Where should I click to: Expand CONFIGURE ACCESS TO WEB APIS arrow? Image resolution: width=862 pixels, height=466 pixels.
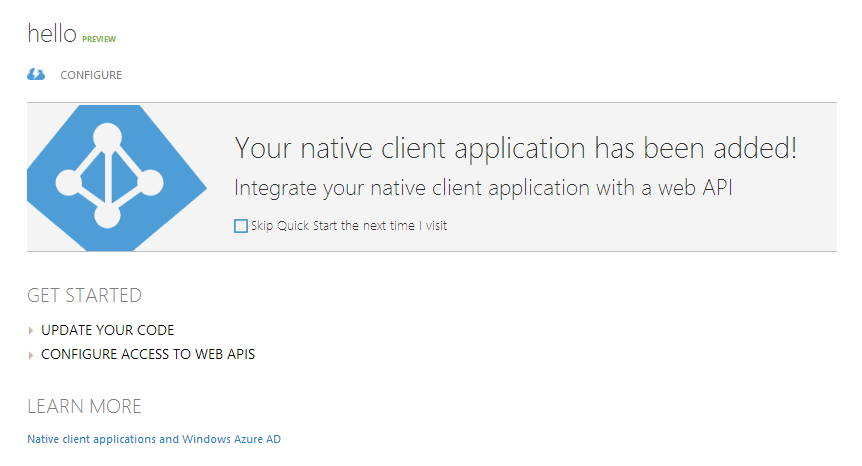(x=31, y=355)
